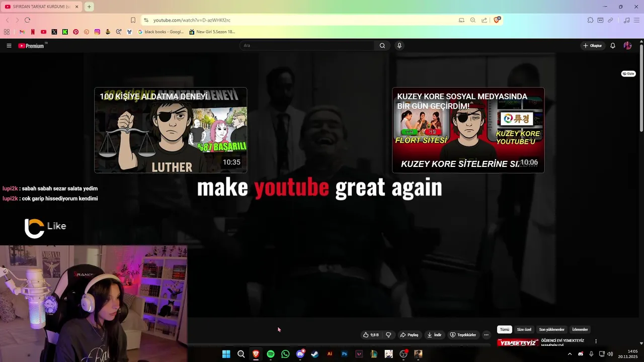Show hidden system tray icons

[x=570, y=354]
